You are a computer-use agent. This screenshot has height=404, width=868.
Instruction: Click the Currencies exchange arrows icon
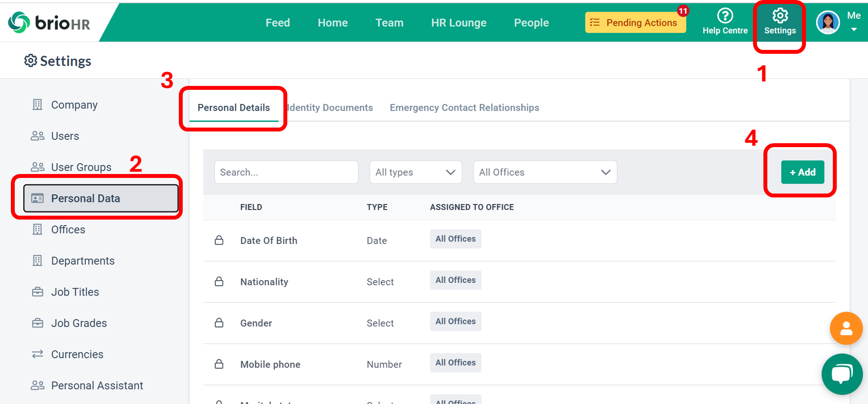pyautogui.click(x=38, y=355)
